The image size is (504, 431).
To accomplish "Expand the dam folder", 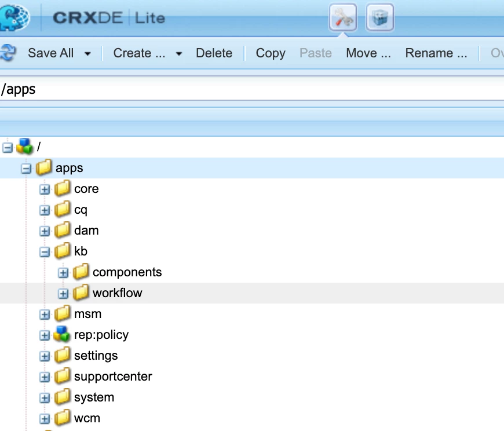I will click(45, 231).
